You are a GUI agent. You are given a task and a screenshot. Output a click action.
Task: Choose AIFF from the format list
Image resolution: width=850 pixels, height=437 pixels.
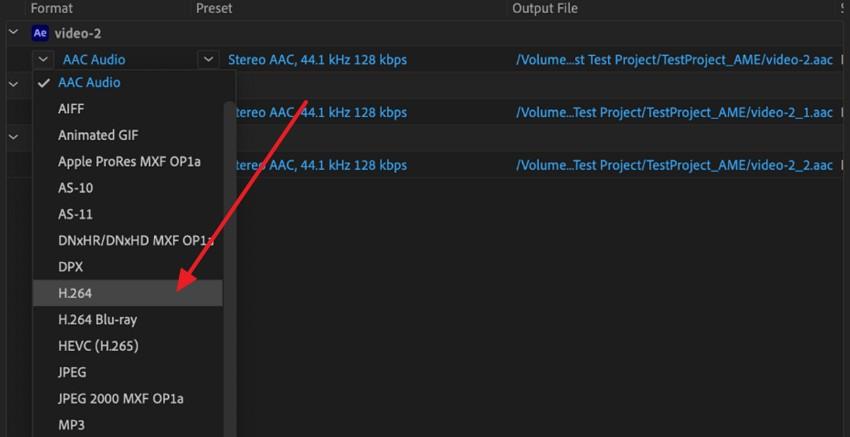(128, 109)
